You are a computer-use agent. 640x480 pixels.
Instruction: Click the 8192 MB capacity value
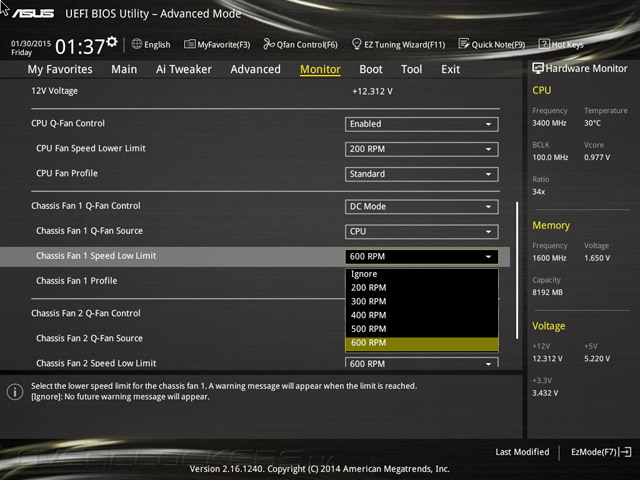(547, 293)
